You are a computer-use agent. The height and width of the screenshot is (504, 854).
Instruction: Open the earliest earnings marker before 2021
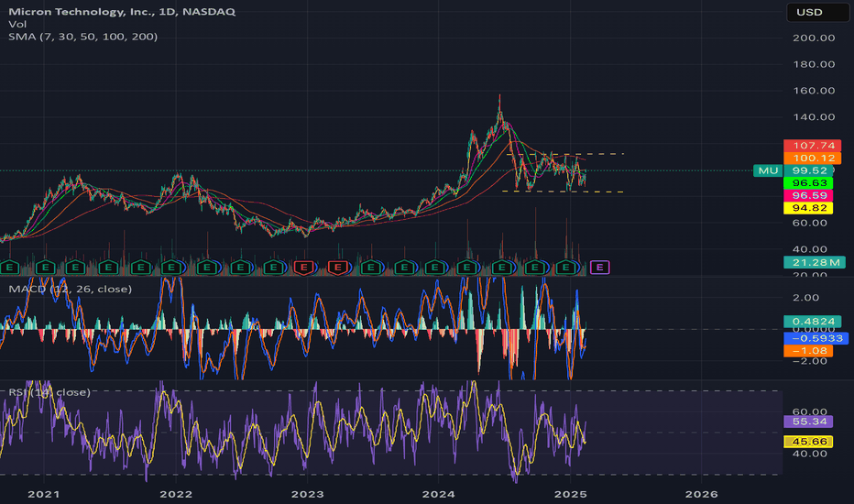pyautogui.click(x=9, y=267)
